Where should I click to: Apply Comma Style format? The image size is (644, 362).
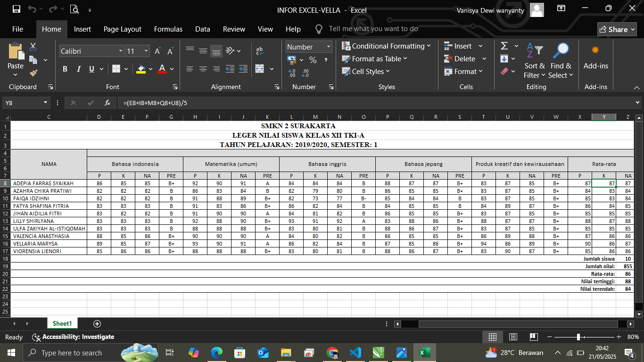click(325, 60)
